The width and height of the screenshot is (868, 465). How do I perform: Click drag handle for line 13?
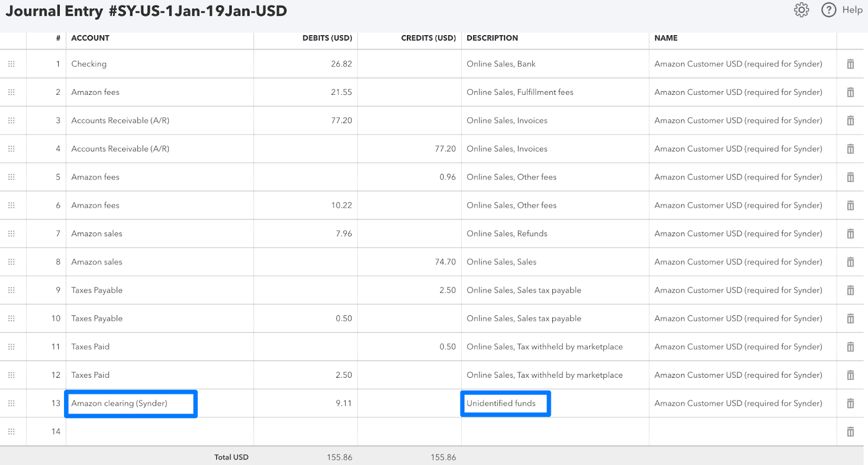tap(11, 403)
